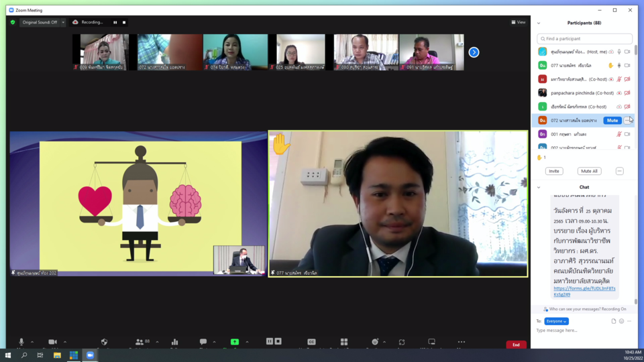Open the View layout menu
The height and width of the screenshot is (362, 644).
(519, 22)
